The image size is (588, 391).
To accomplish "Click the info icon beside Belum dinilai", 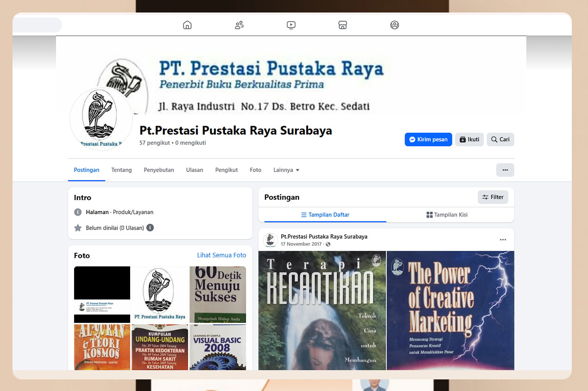I will pos(150,228).
